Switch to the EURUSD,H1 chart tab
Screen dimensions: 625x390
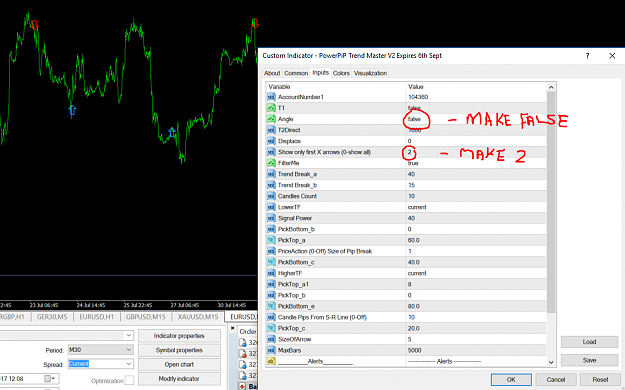(x=96, y=317)
